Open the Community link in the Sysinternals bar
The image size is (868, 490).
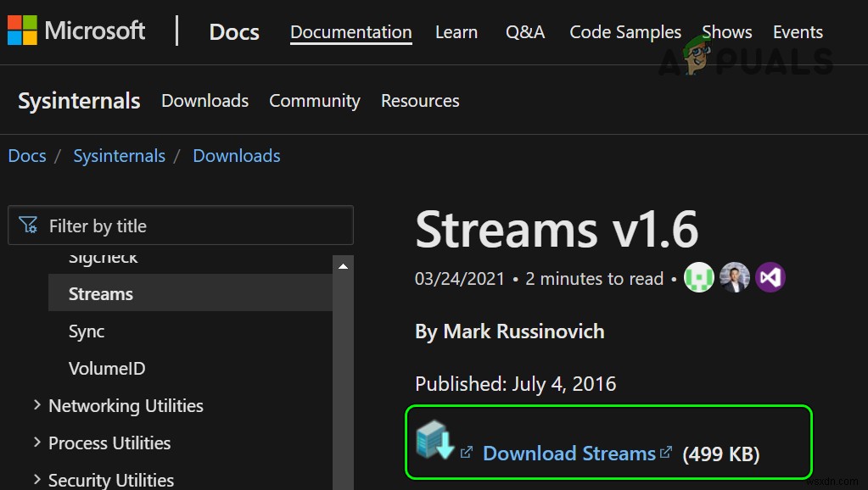[315, 101]
